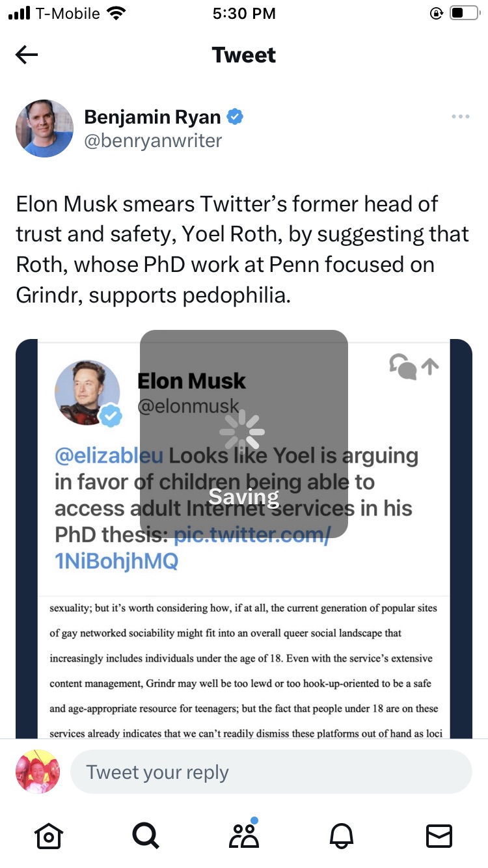This screenshot has height=868, width=488.
Task: Tap the Saving spinner overlay
Action: 243,433
